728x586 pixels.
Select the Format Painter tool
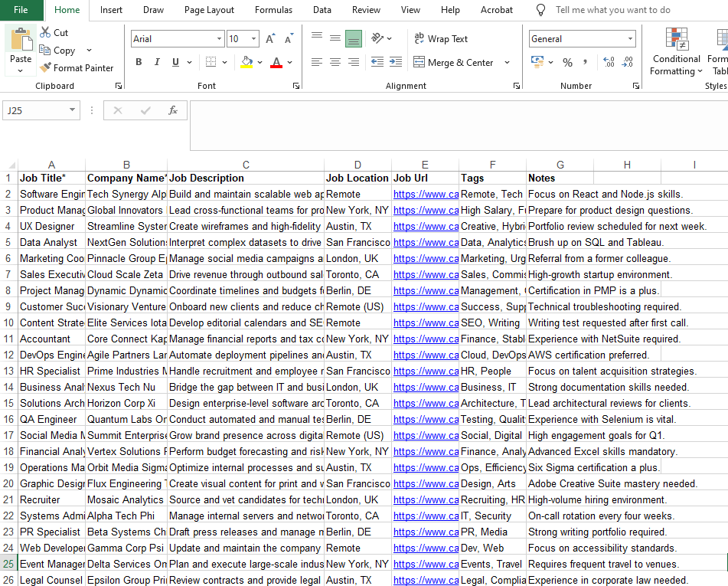point(77,67)
